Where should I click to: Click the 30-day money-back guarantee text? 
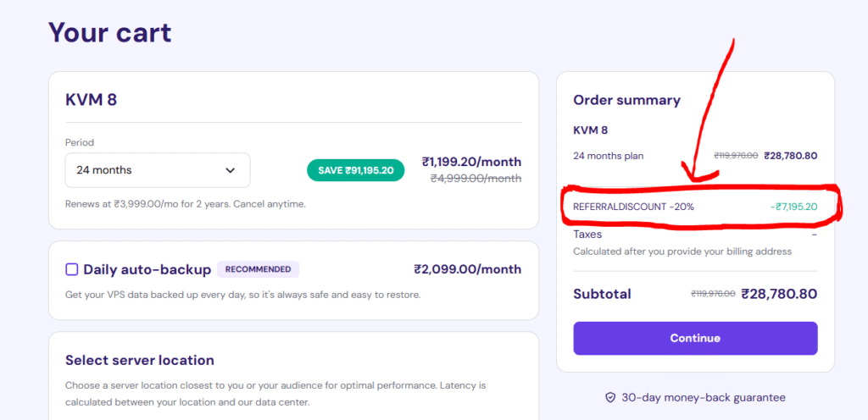point(703,397)
